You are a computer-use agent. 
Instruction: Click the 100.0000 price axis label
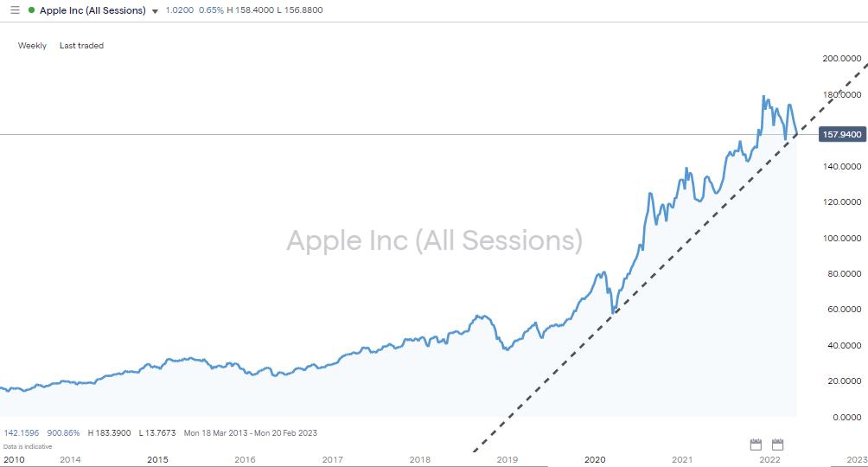(841, 238)
